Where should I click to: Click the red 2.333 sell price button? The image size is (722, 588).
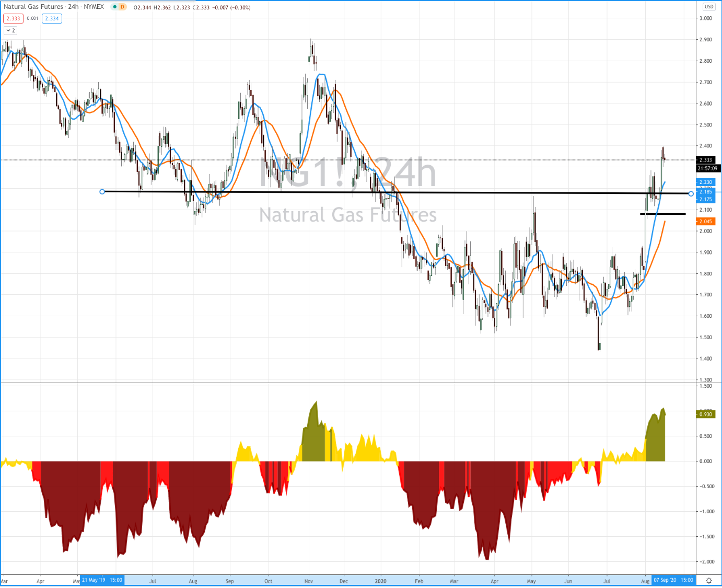point(13,18)
